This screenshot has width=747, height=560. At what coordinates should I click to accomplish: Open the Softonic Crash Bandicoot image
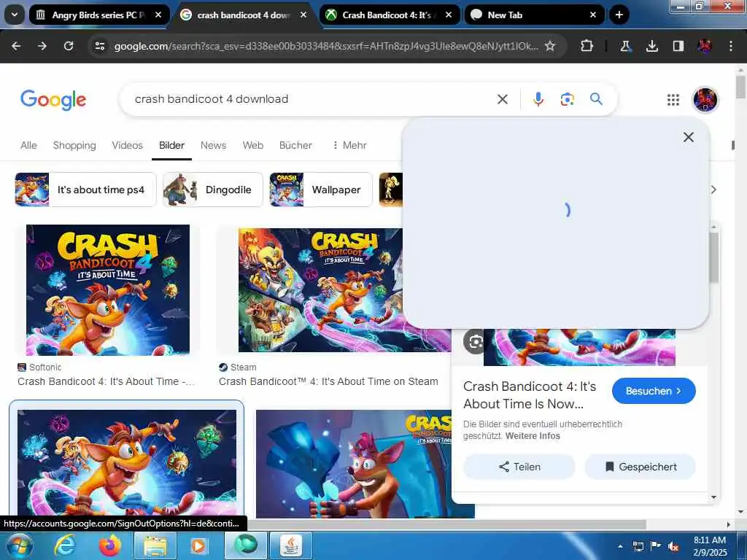(108, 290)
